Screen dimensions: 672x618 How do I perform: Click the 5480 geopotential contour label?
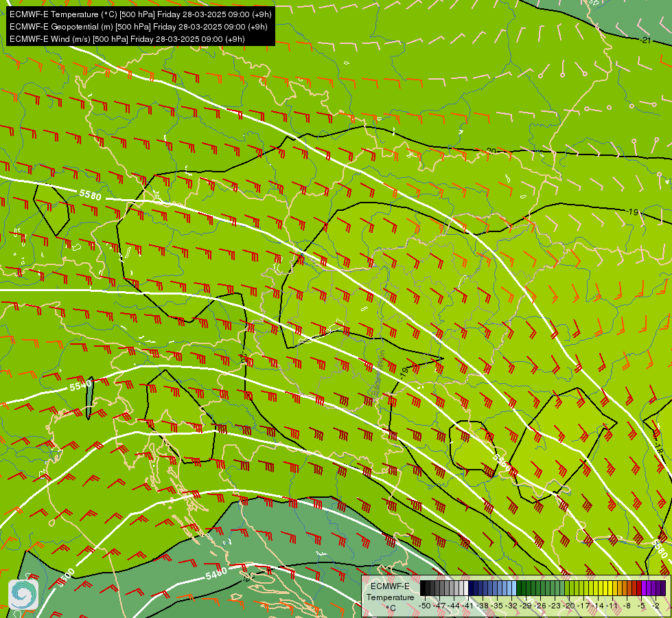pos(216,574)
